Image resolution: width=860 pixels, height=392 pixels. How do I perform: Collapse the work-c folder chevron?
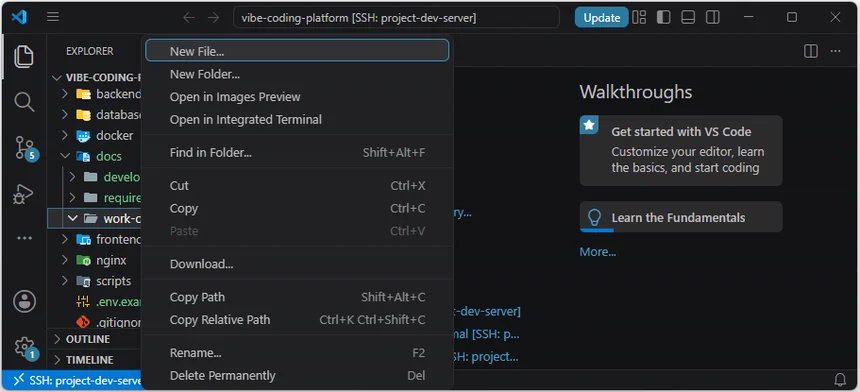pyautogui.click(x=72, y=218)
